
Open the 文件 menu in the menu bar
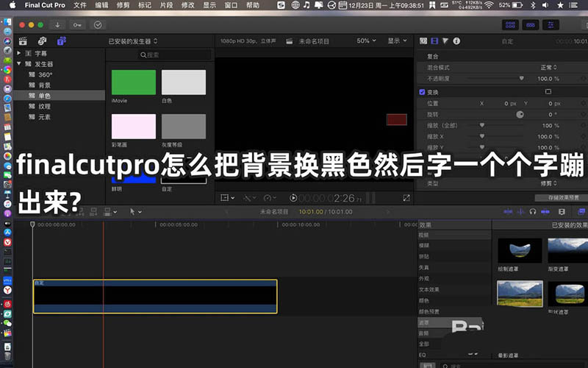pos(80,5)
